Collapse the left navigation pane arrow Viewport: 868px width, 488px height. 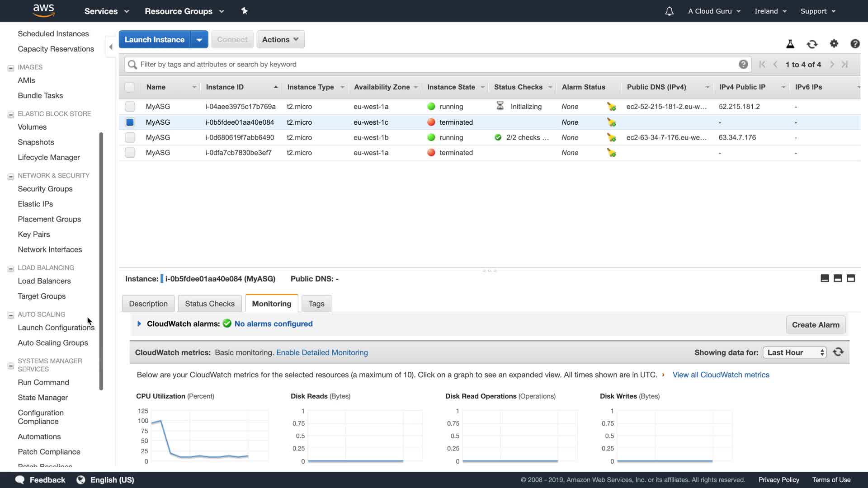tap(111, 47)
